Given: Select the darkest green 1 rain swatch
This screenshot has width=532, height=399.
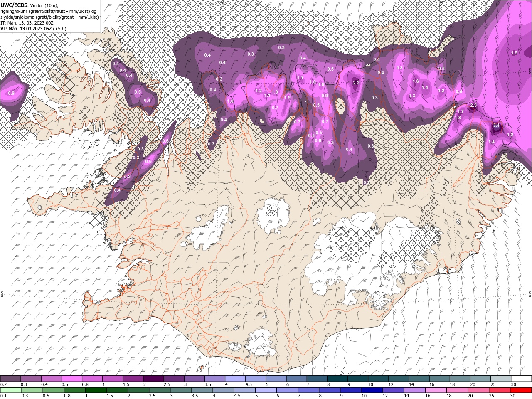Looking at the screenshot, I should (96, 390).
